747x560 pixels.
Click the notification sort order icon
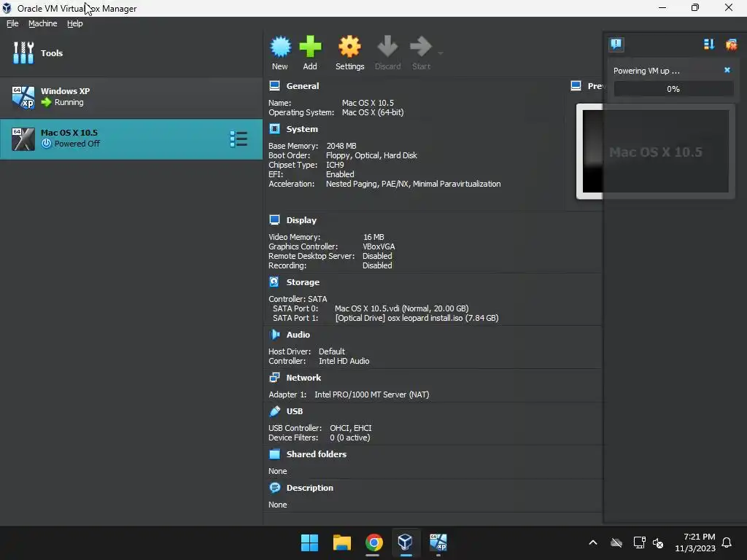[x=709, y=44]
